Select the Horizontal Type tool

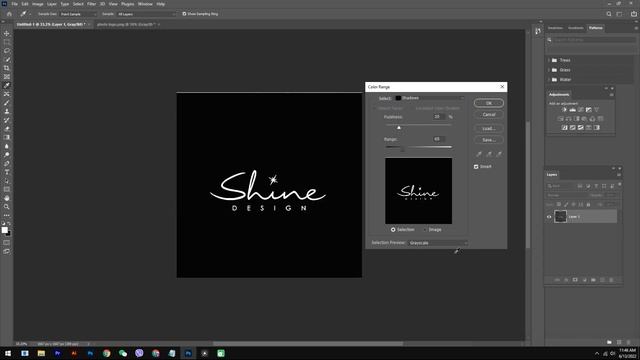pyautogui.click(x=7, y=172)
